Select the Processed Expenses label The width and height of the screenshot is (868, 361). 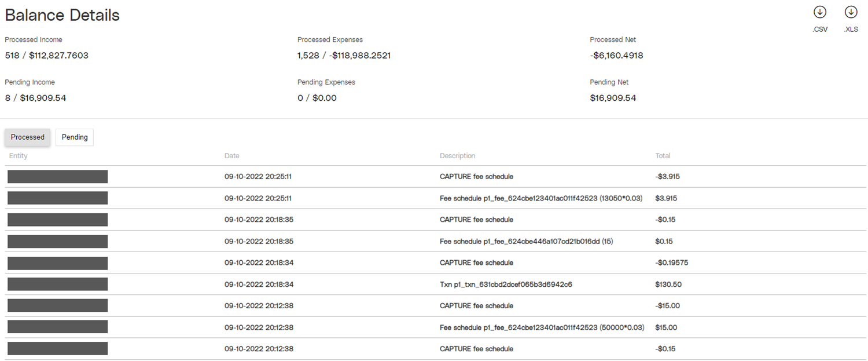(x=330, y=40)
